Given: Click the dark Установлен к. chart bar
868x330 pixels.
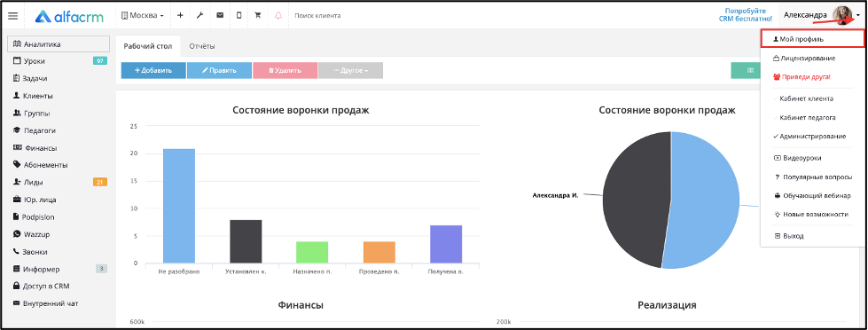Looking at the screenshot, I should [246, 241].
